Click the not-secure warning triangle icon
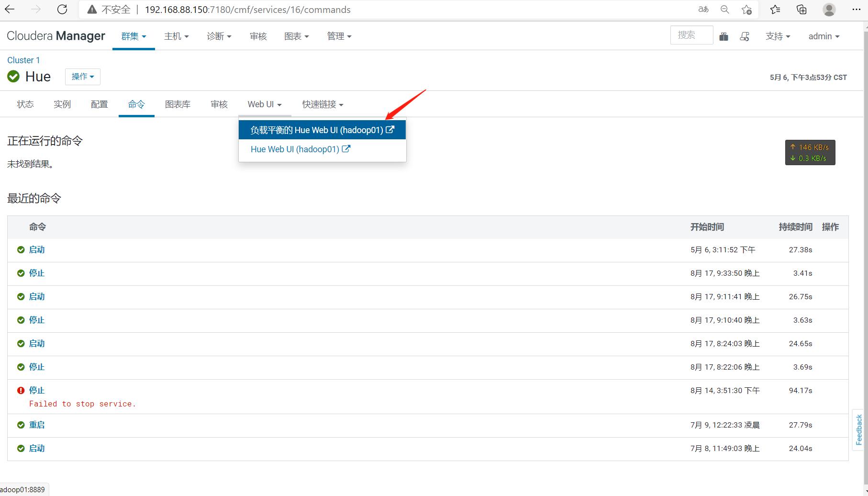 tap(92, 10)
